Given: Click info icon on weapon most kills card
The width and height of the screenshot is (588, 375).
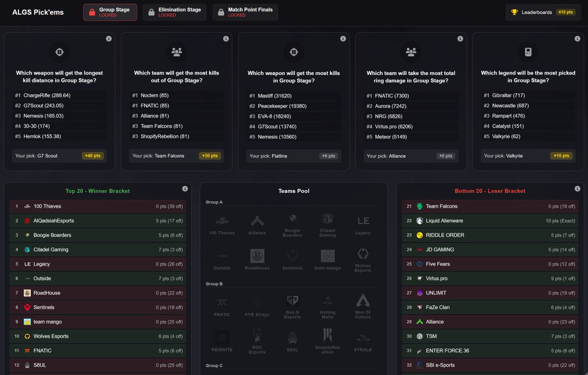Looking at the screenshot, I should point(343,39).
